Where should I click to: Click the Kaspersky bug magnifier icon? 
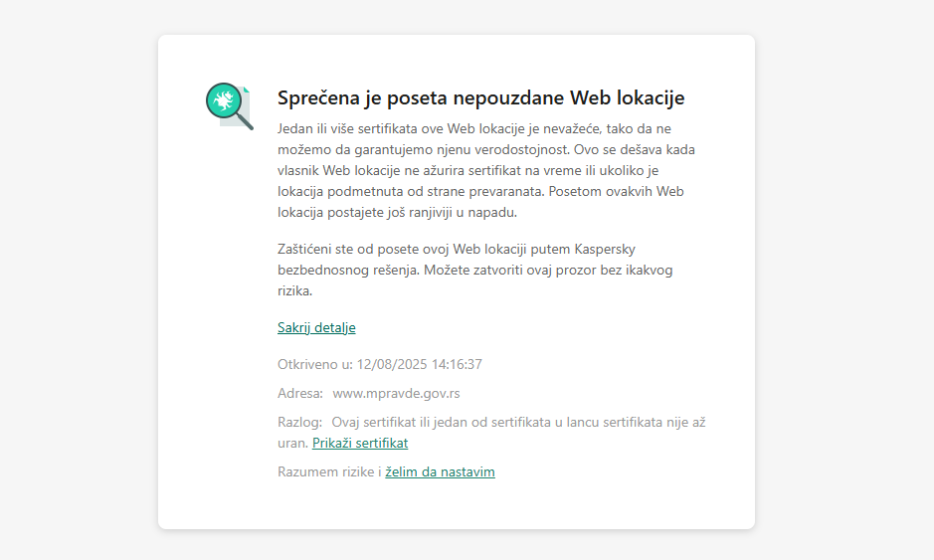click(x=229, y=105)
